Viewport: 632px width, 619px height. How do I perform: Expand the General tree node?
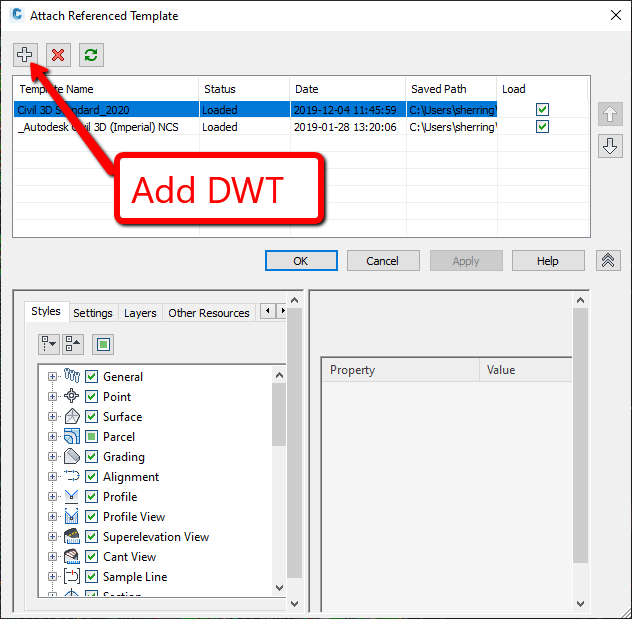click(x=52, y=376)
